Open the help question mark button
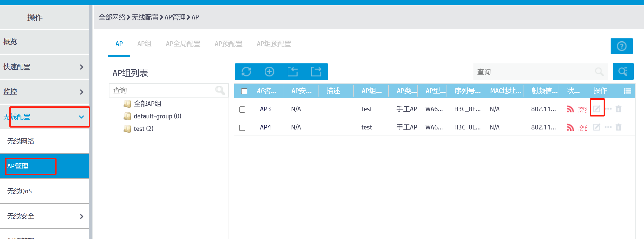Screen dimensions: 644x239 tap(621, 46)
